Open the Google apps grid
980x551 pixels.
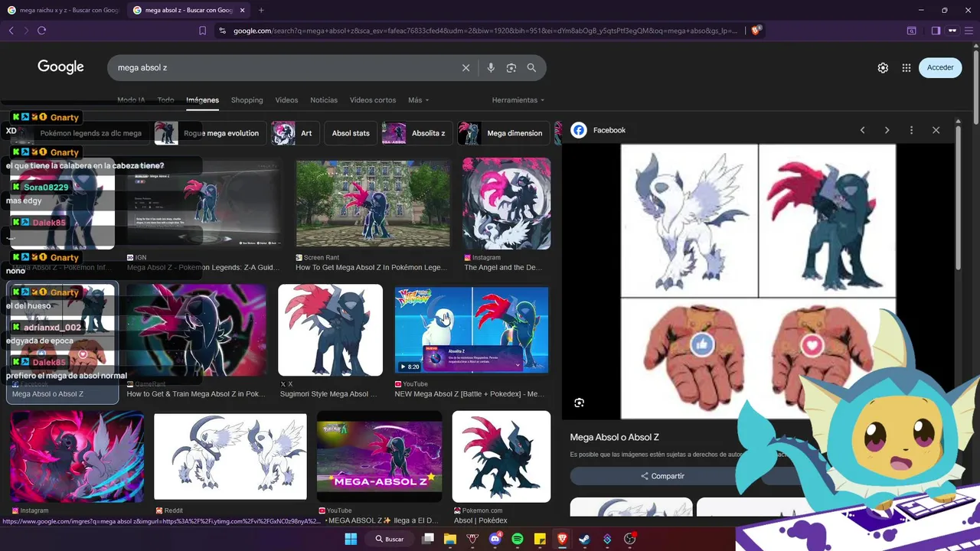[x=906, y=67]
